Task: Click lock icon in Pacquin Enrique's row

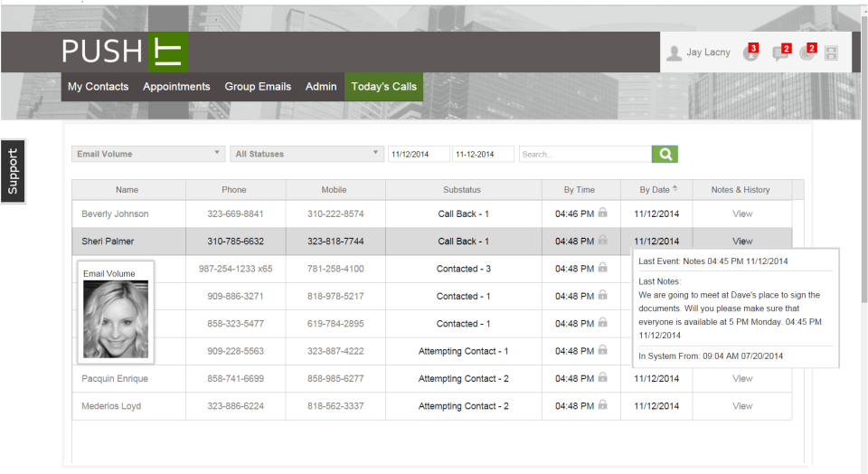Action: pyautogui.click(x=603, y=377)
